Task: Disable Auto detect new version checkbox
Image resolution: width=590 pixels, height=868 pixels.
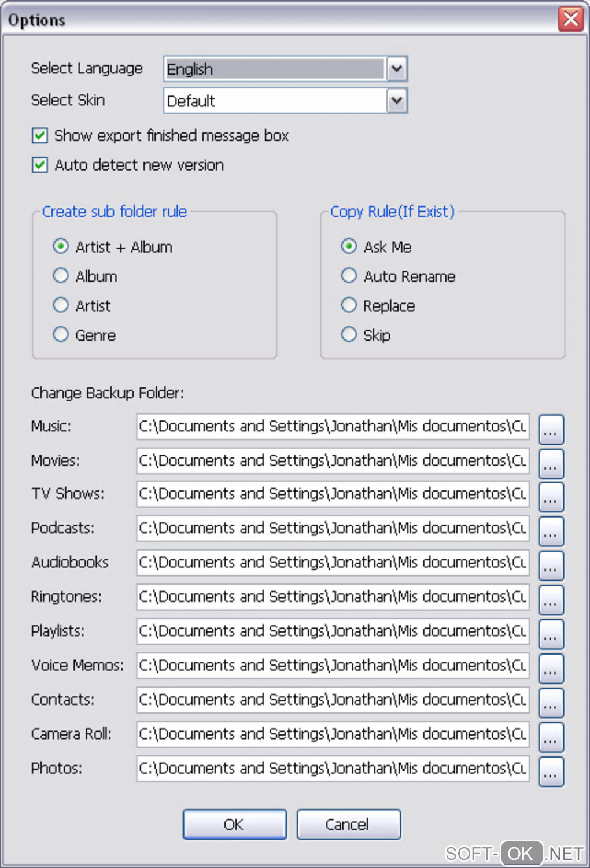Action: coord(40,165)
